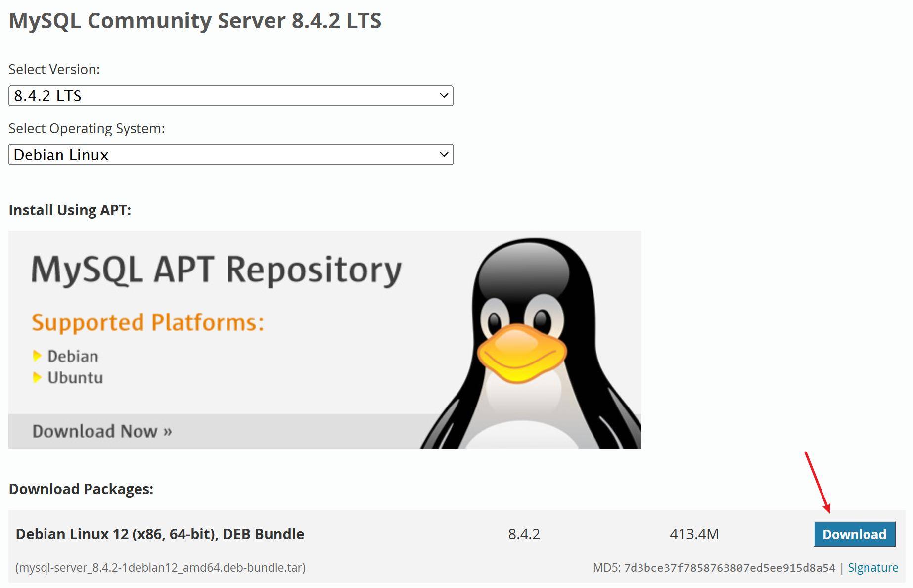Screen dimensions: 913x588
Task: Open the Signature link next to the MD5
Action: pos(872,568)
